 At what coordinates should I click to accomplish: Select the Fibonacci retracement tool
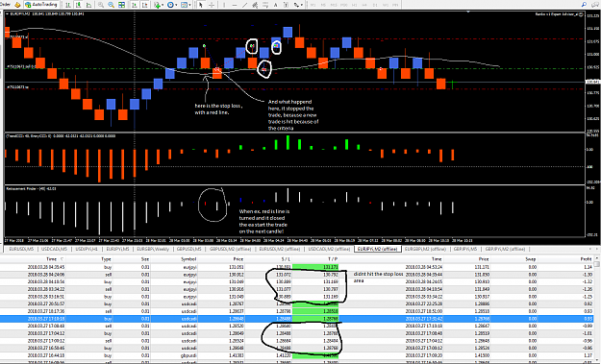click(265, 5)
